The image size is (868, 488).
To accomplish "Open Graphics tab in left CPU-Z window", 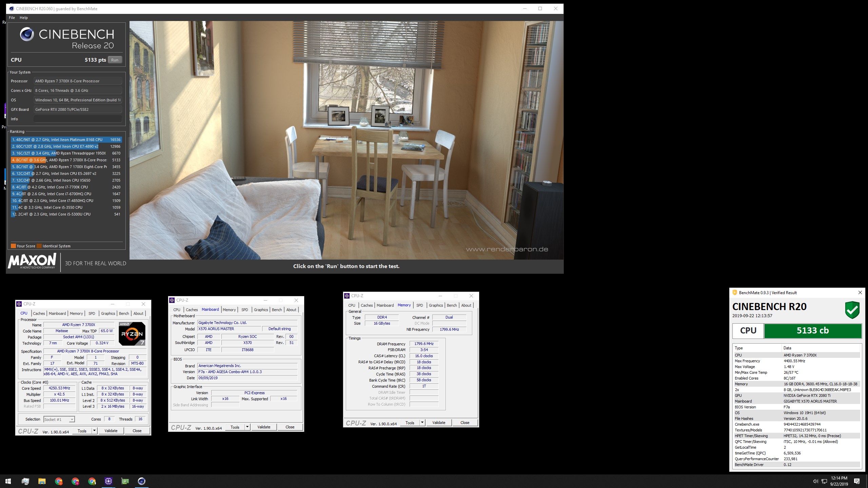I will click(x=108, y=313).
